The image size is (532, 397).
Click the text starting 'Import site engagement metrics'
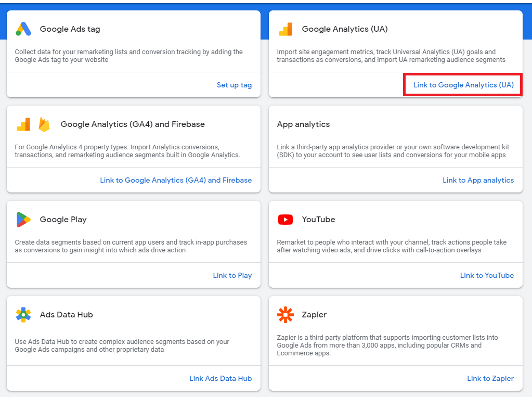coord(391,56)
